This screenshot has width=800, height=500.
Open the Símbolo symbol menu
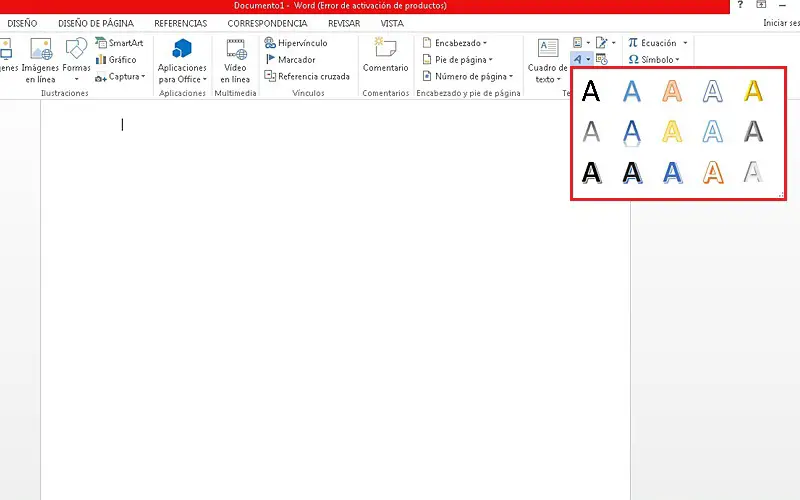pos(654,60)
